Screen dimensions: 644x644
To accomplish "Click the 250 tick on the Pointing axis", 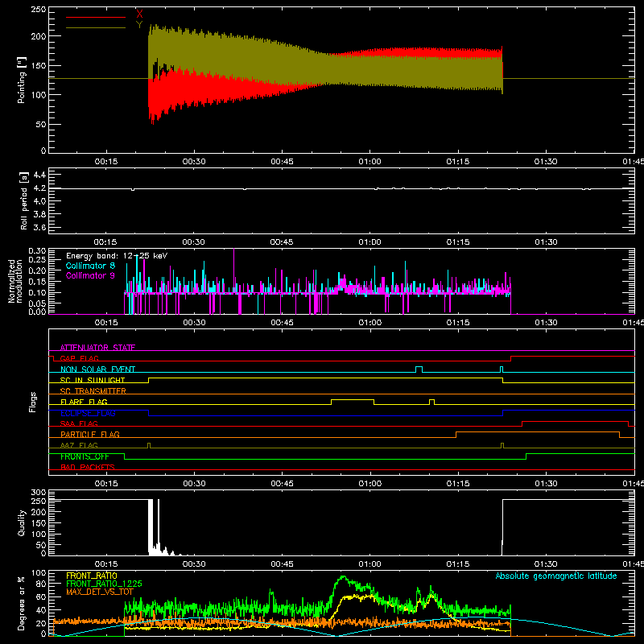I will 39,9.
